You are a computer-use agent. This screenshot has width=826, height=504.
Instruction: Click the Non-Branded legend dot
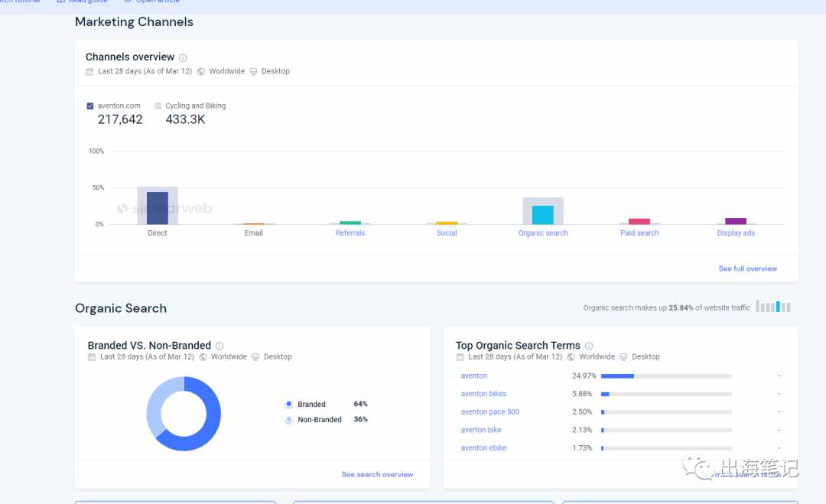pos(288,420)
